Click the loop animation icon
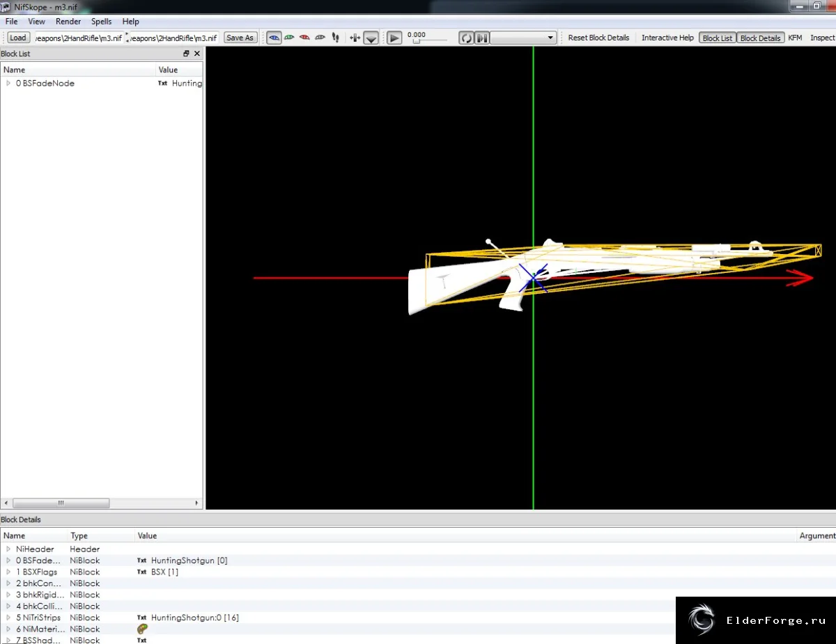This screenshot has height=644, width=836. click(x=466, y=38)
